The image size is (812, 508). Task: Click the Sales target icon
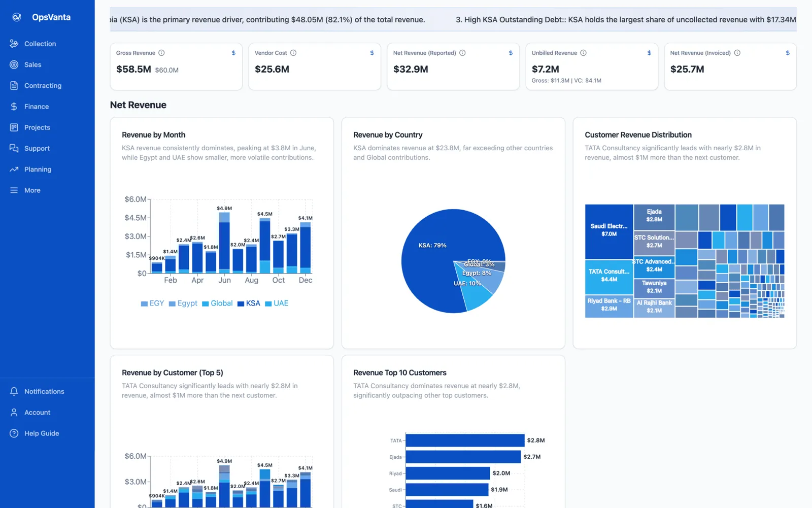coord(14,64)
